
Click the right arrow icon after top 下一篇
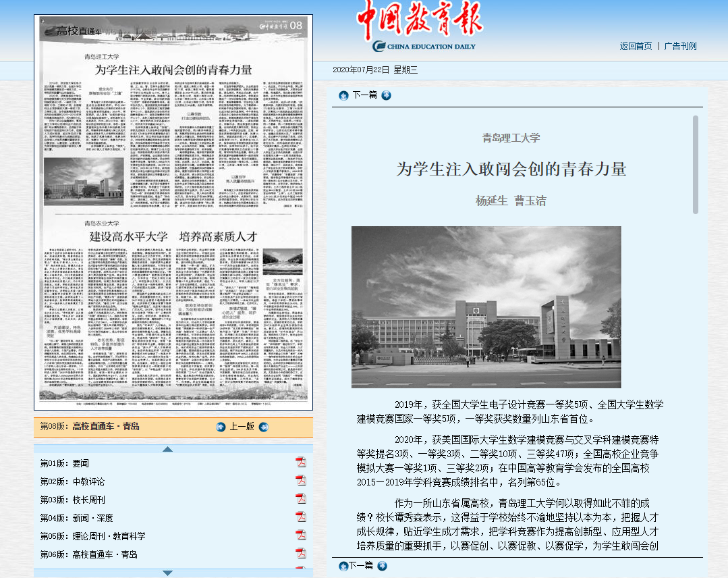tap(386, 95)
